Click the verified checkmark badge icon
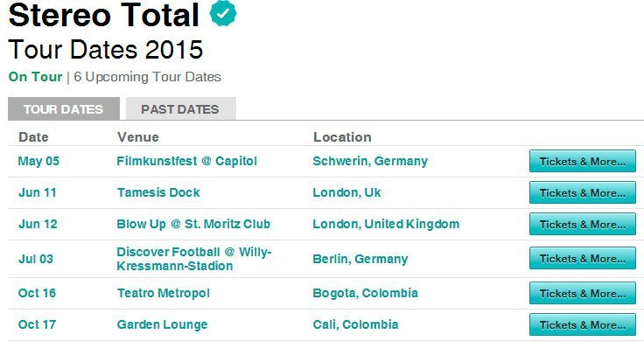644x362 pixels. (223, 15)
